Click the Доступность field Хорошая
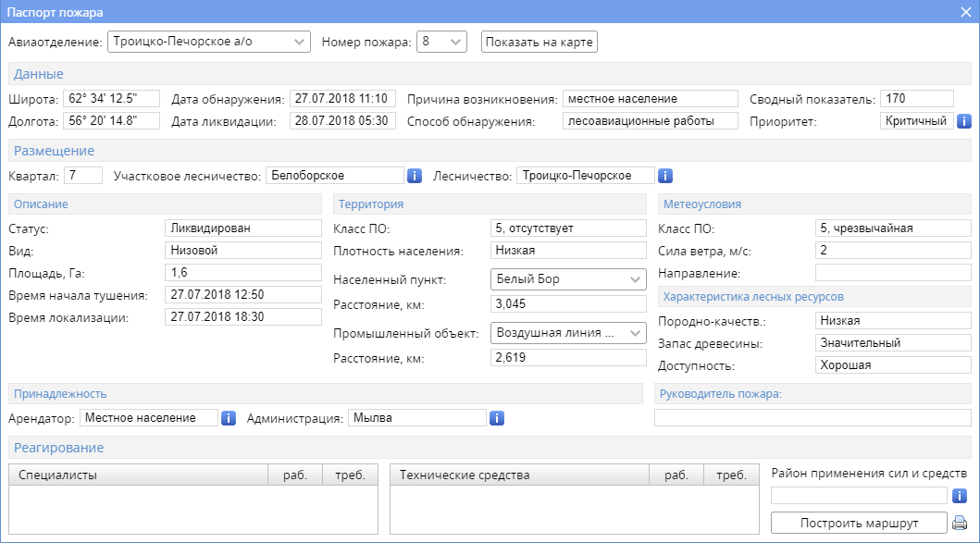Image resolution: width=980 pixels, height=543 pixels. [x=893, y=364]
